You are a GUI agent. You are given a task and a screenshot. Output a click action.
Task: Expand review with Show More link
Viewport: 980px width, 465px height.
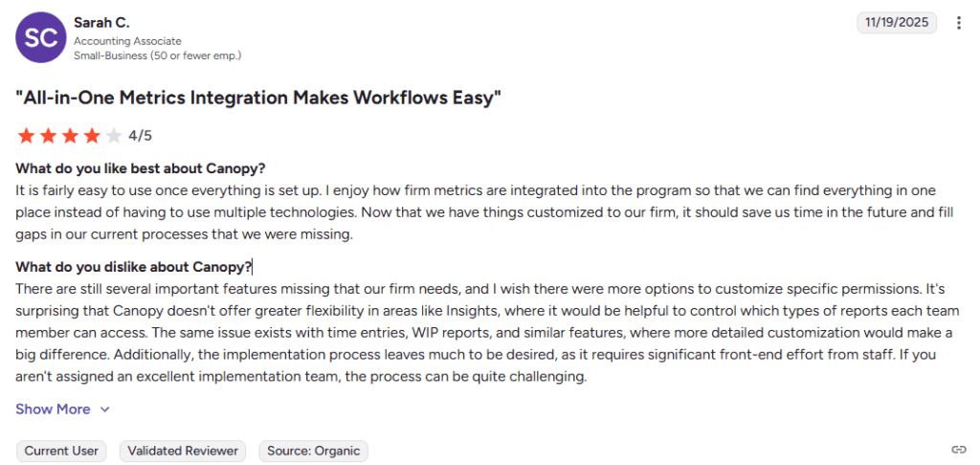53,410
